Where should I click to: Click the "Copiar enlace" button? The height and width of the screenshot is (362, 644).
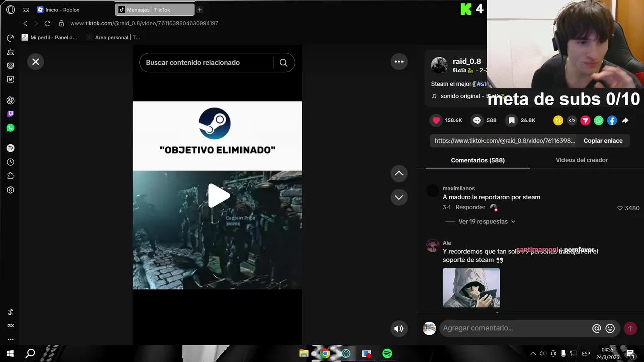[603, 141]
